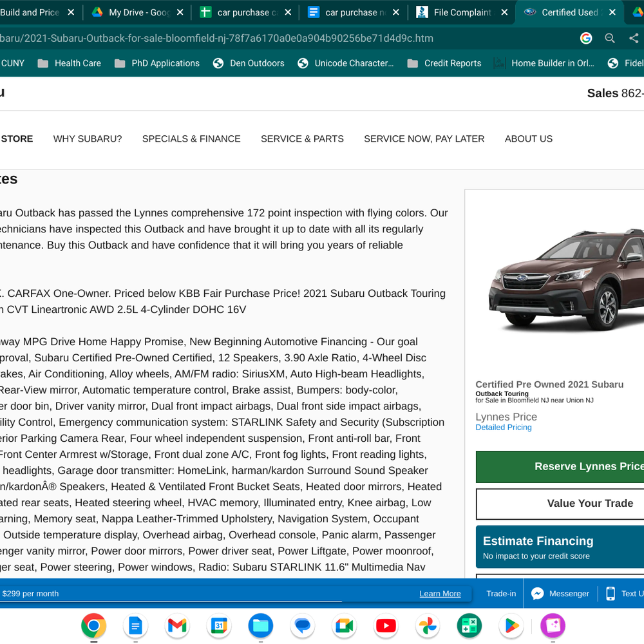The height and width of the screenshot is (644, 644).
Task: Open the ABOUT US menu
Action: click(529, 139)
